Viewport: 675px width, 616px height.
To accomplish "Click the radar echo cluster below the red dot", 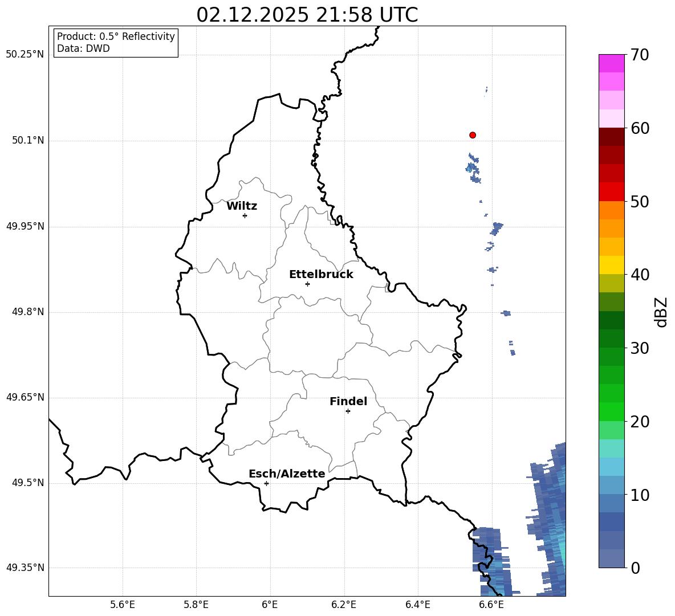I will [x=473, y=168].
